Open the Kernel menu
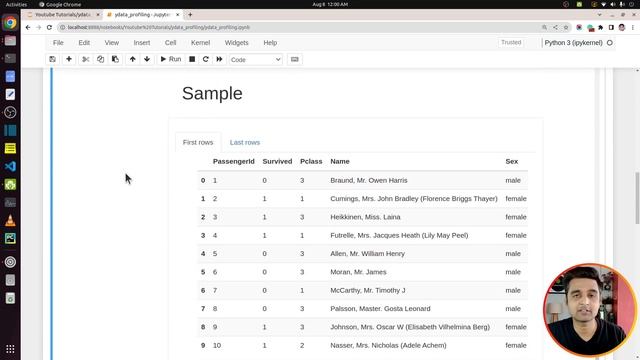Screen dimensions: 640x360 [x=200, y=43]
